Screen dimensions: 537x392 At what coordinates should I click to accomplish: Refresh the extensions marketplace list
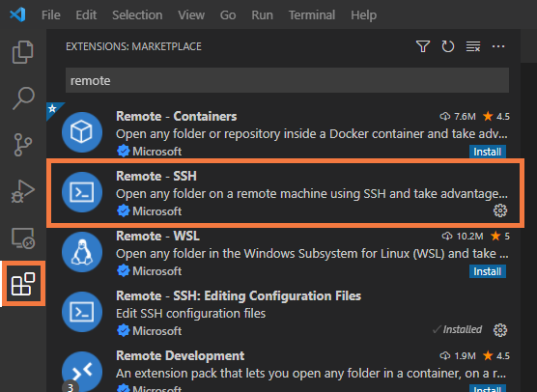pyautogui.click(x=447, y=46)
